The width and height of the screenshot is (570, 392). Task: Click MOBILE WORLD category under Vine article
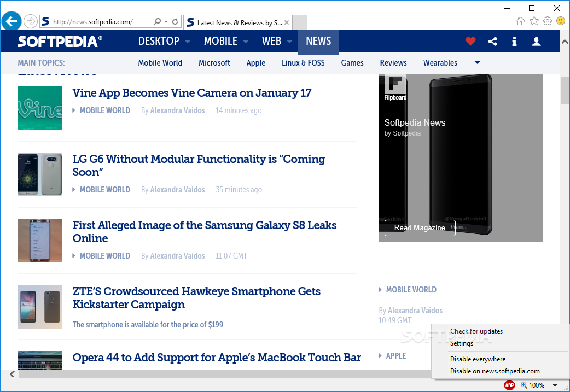coord(104,110)
